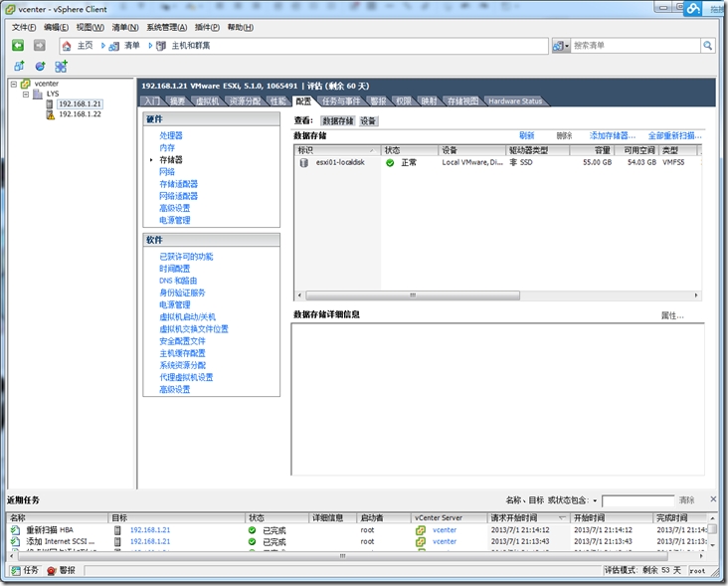728x586 pixels.
Task: Click the green back navigation arrow
Action: click(18, 45)
